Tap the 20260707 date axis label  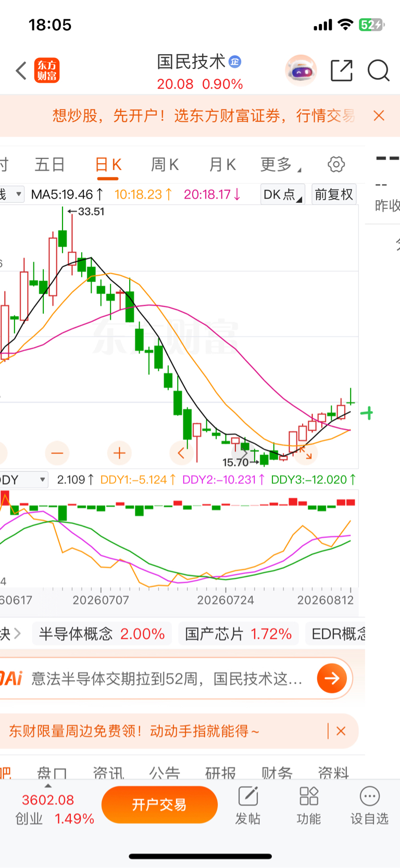pos(101,600)
